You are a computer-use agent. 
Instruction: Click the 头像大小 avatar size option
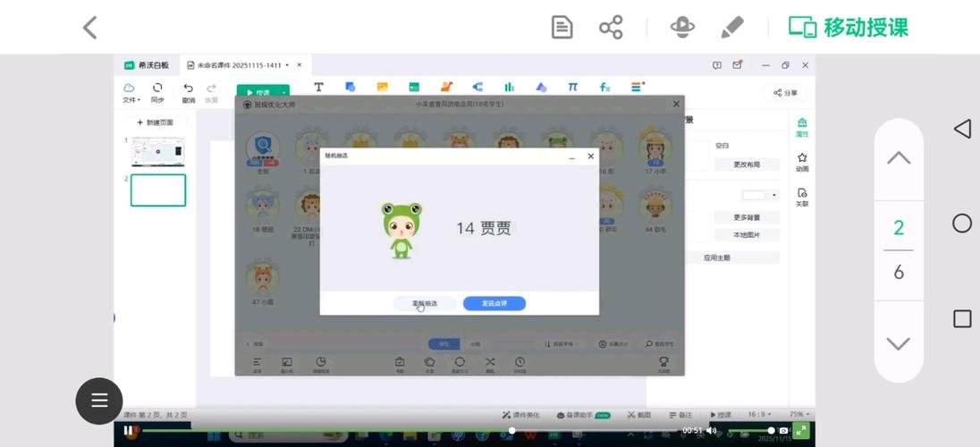[x=613, y=344]
